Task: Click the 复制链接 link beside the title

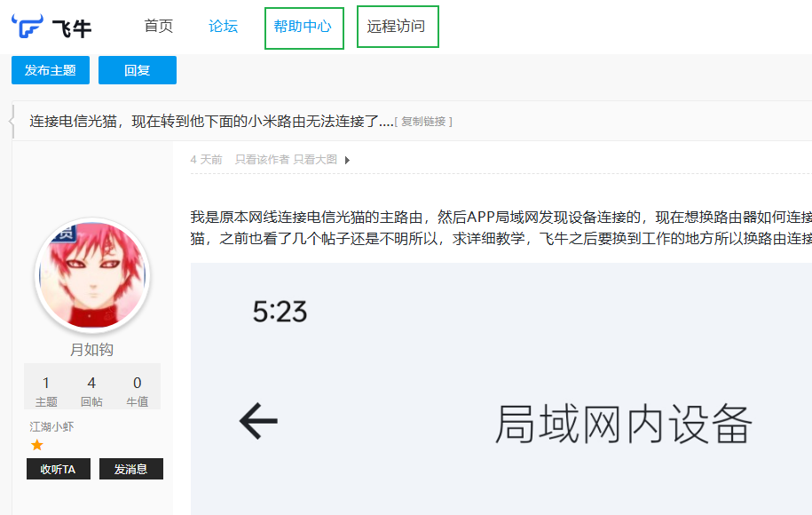Action: pos(423,122)
